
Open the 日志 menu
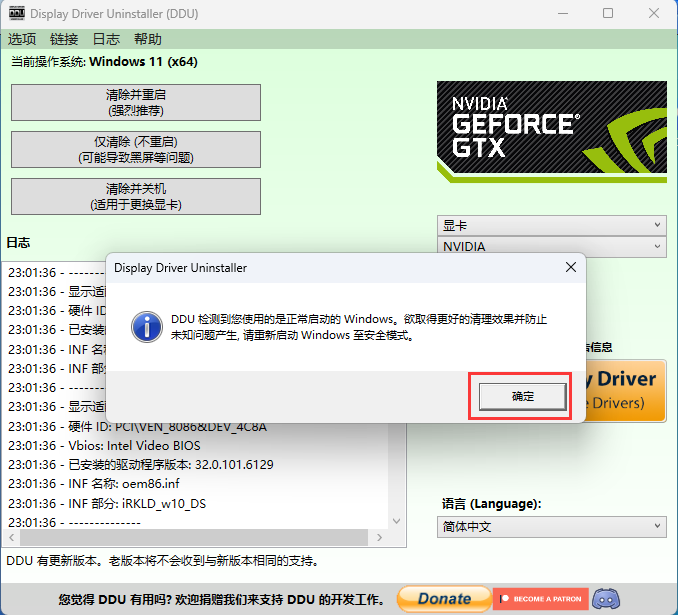coord(106,39)
